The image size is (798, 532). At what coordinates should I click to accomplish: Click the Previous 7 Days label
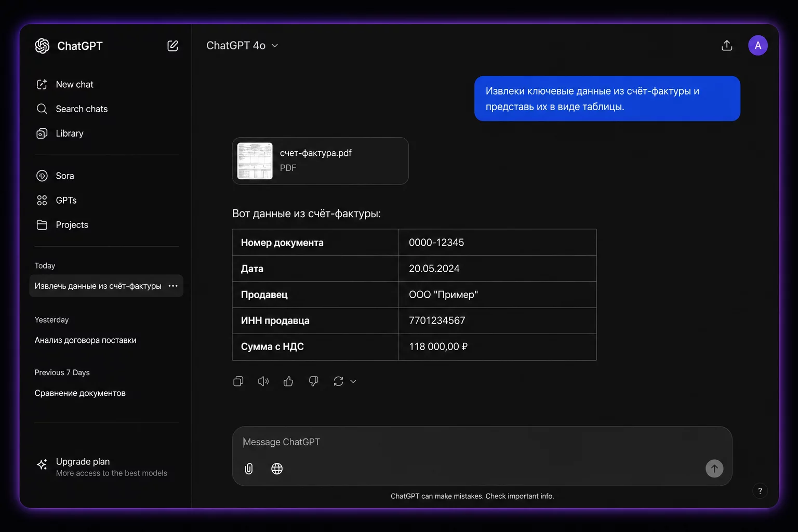tap(62, 372)
